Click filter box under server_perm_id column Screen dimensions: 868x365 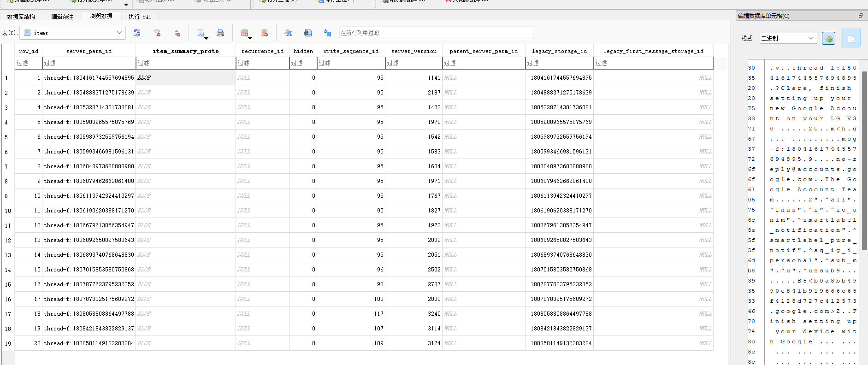[89, 63]
